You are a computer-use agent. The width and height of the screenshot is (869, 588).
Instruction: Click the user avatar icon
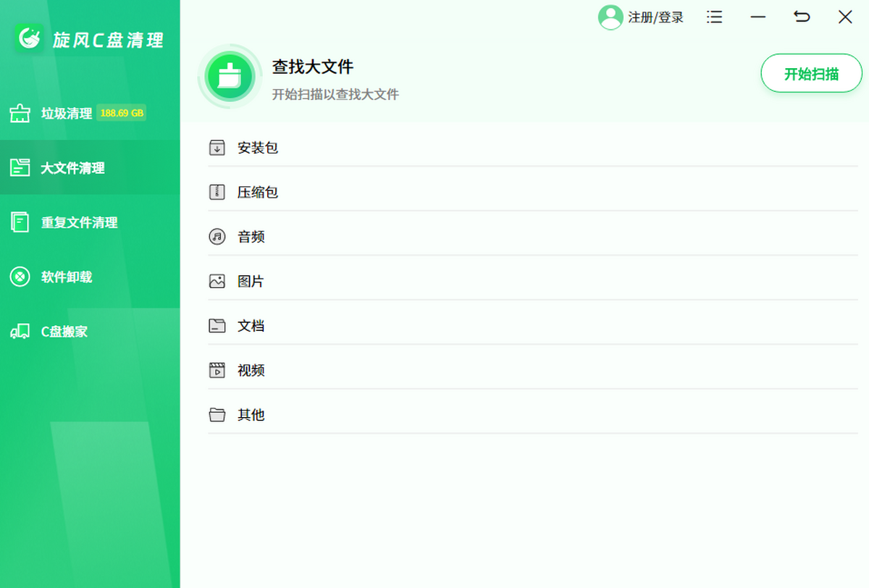[610, 17]
